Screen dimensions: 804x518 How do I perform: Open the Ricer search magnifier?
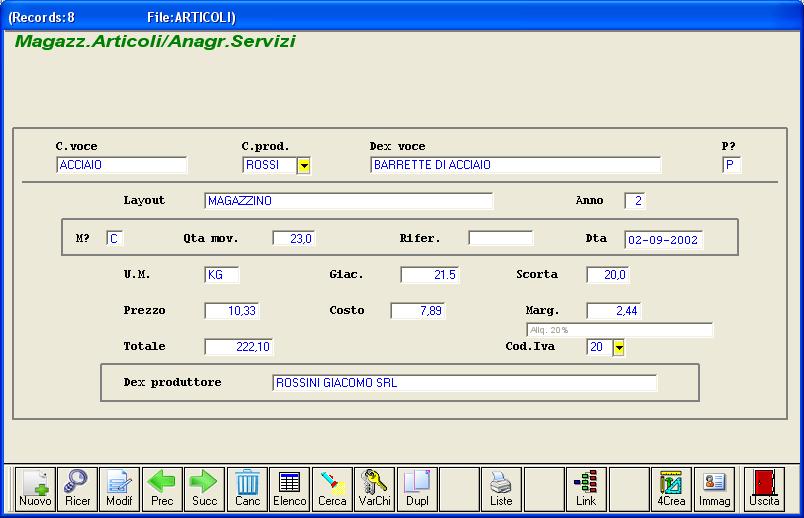77,489
